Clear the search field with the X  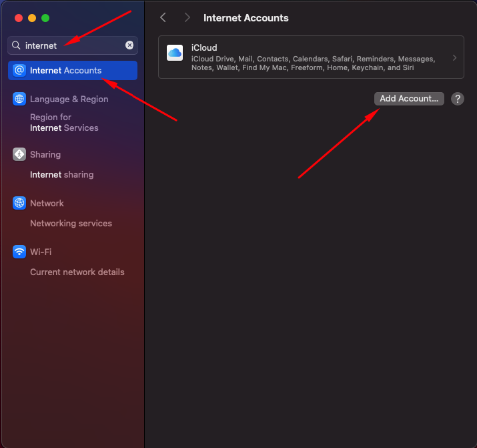(129, 45)
